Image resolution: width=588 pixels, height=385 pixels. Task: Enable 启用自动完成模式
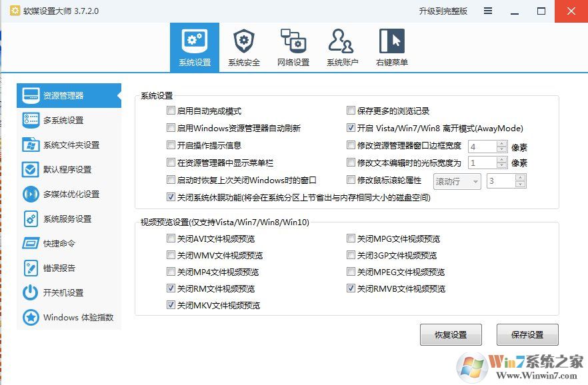click(x=171, y=110)
